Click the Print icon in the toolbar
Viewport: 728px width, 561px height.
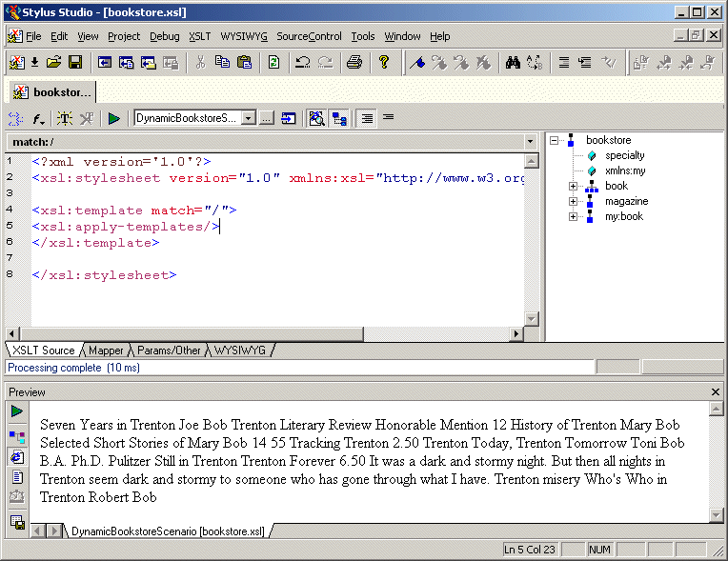354,63
